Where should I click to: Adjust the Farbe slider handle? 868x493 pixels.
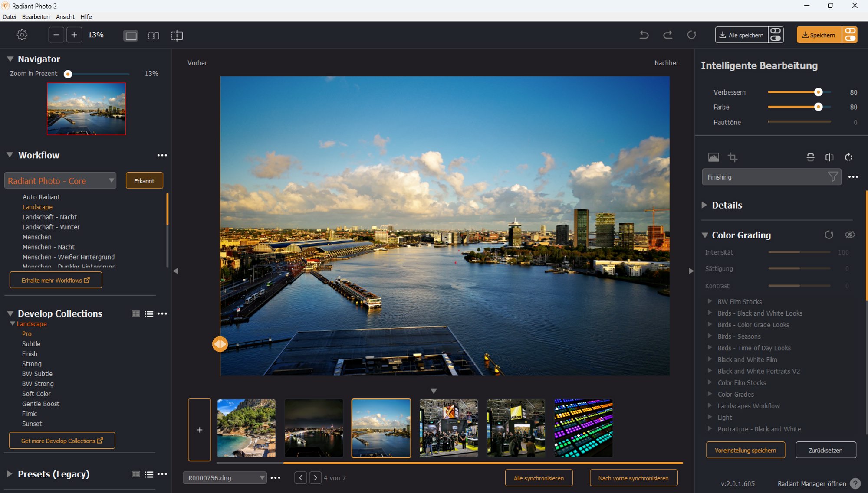click(x=819, y=107)
